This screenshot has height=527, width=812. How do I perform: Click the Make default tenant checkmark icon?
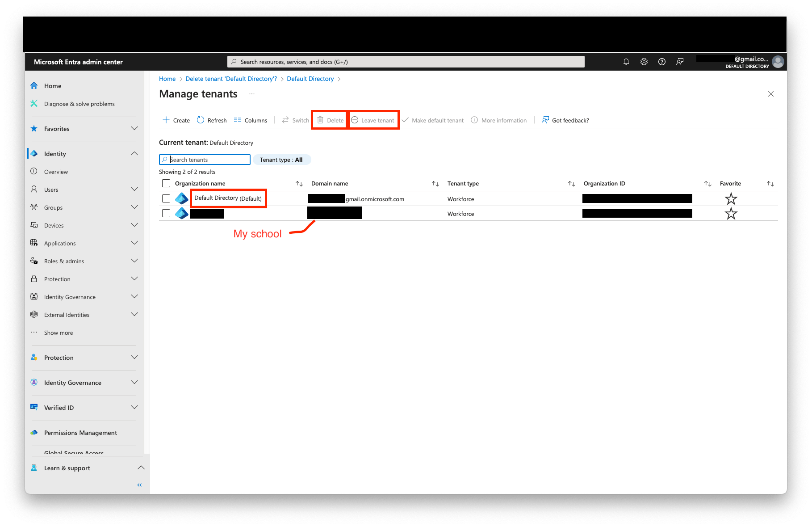tap(405, 120)
